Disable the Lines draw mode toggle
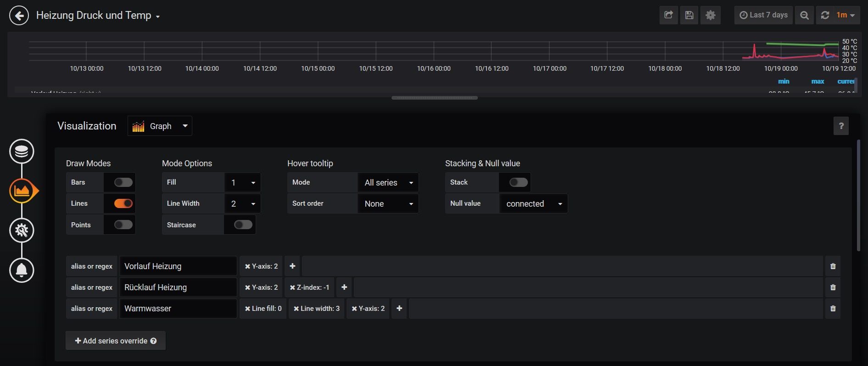The image size is (868, 366). click(x=123, y=203)
